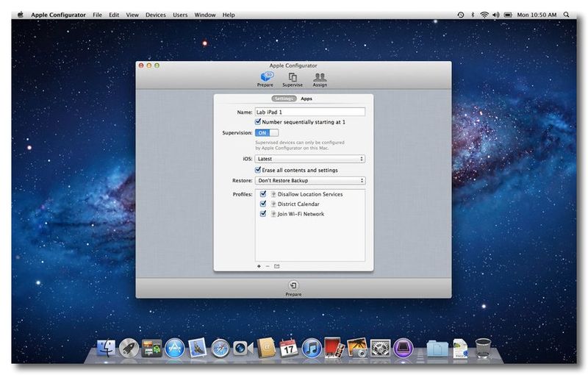Open the Edit menu
The width and height of the screenshot is (588, 375).
[x=114, y=15]
